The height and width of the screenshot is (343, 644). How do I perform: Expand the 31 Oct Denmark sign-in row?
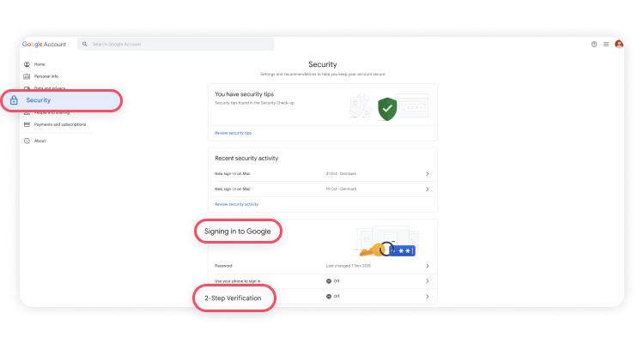[323, 173]
